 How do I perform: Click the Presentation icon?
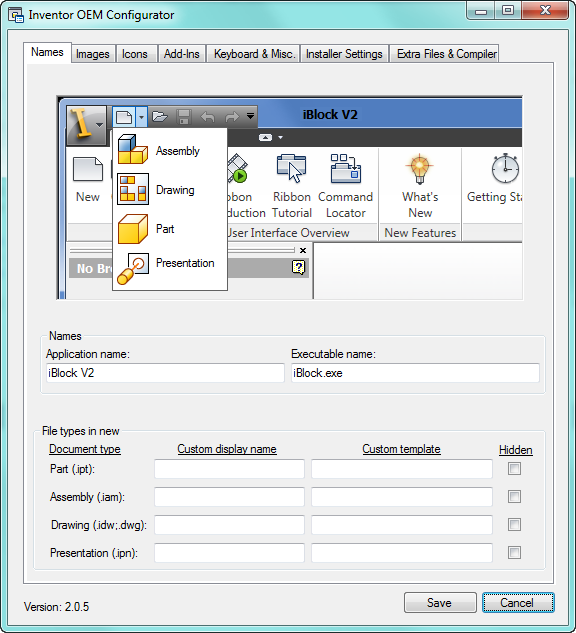coord(133,268)
